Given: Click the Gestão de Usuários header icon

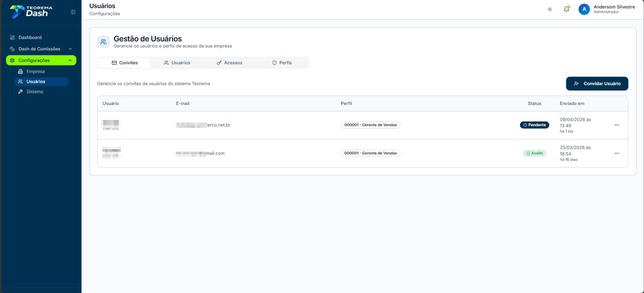Looking at the screenshot, I should [x=104, y=42].
